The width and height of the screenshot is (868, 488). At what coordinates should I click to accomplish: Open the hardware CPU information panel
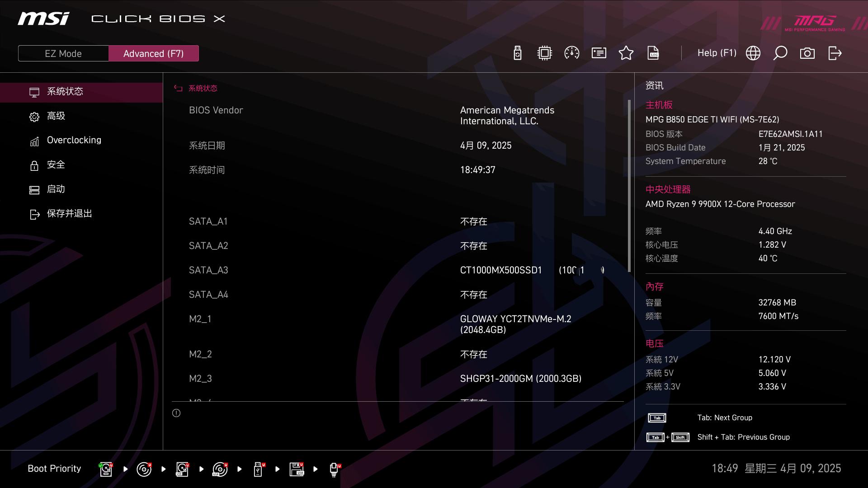coord(544,53)
